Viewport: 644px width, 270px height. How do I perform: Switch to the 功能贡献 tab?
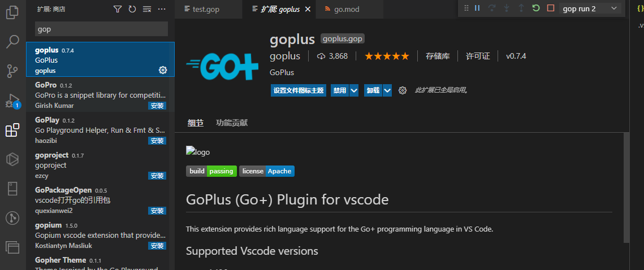pos(232,123)
